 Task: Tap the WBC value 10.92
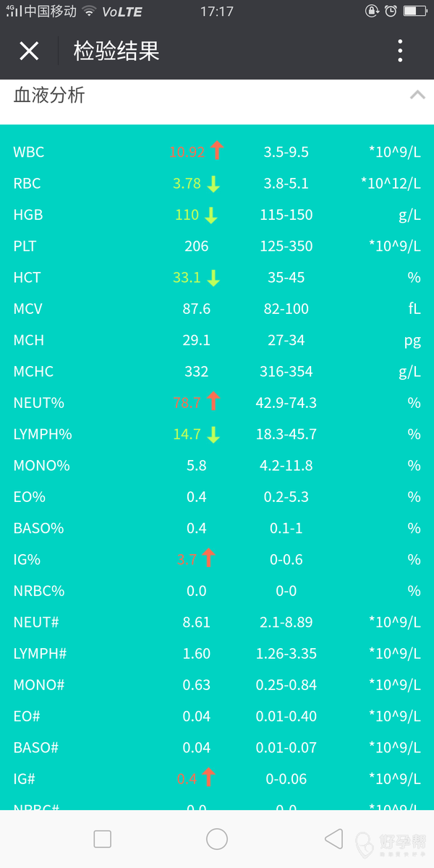(x=187, y=152)
